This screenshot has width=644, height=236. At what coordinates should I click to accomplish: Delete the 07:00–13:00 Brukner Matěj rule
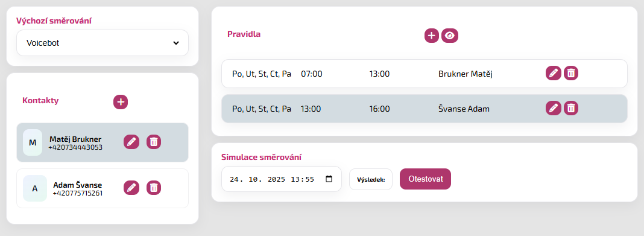pos(571,73)
